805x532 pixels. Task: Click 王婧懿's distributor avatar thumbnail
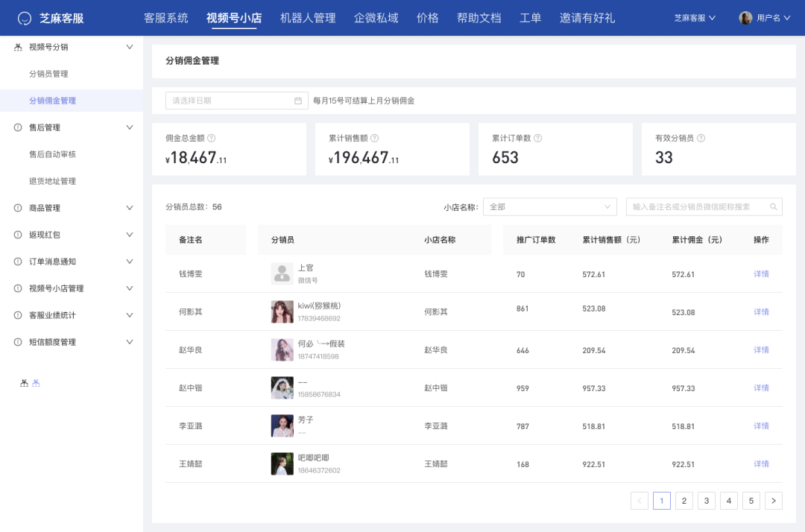point(281,463)
